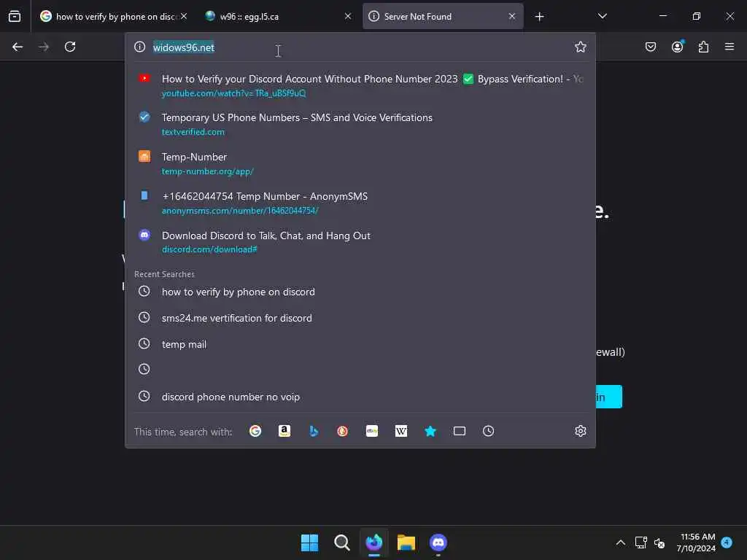The height and width of the screenshot is (560, 747).
Task: Select recent search 'temp mail'
Action: 360,344
